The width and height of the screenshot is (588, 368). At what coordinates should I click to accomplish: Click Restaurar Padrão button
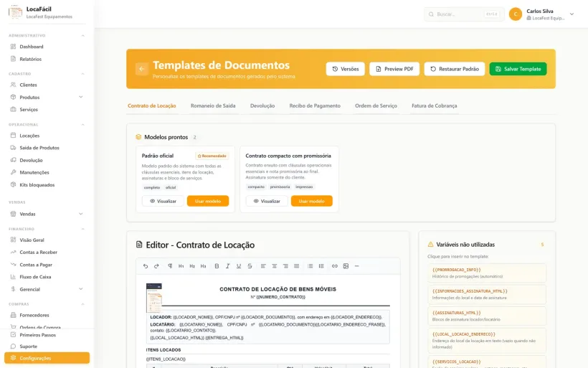[x=455, y=69]
